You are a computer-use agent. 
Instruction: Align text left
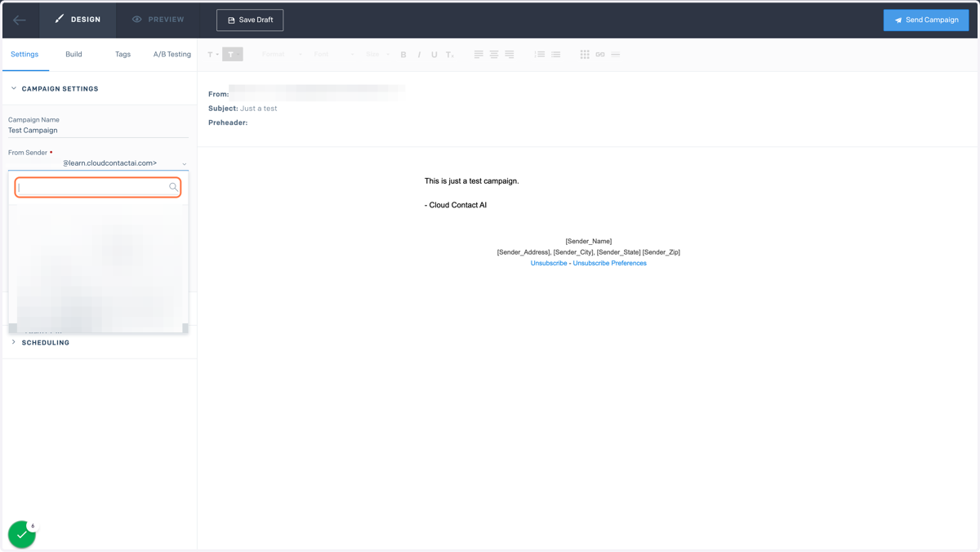pos(479,55)
